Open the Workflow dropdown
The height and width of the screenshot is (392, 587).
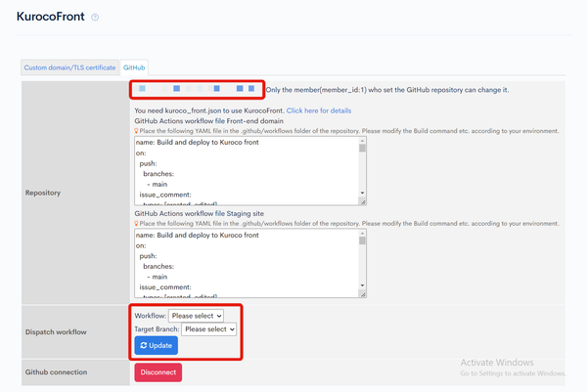pos(196,316)
